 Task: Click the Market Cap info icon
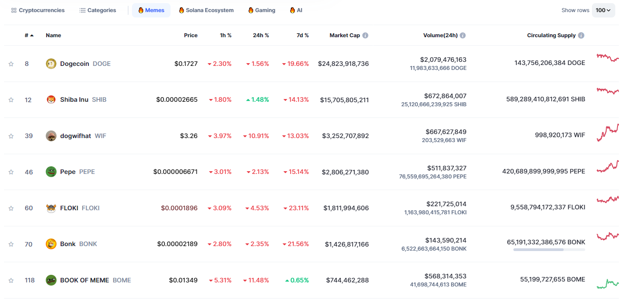pos(365,35)
